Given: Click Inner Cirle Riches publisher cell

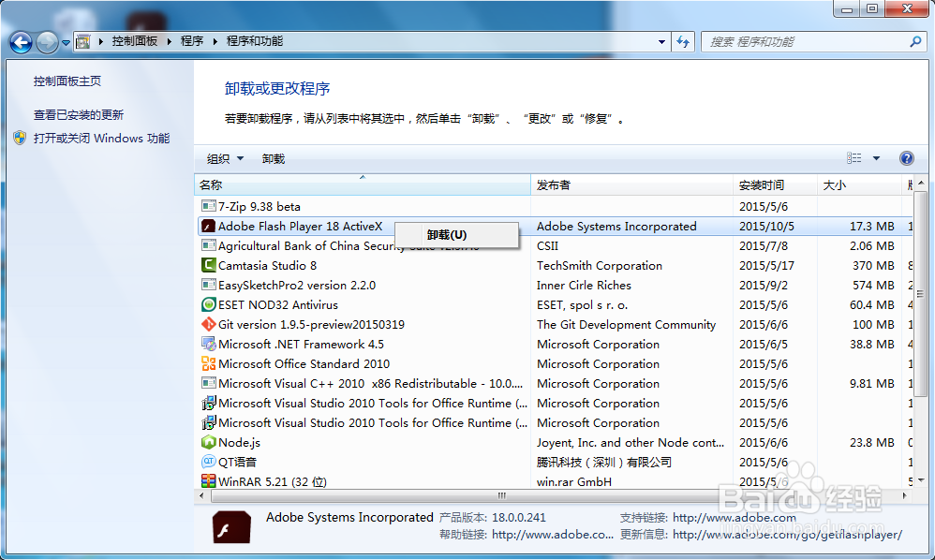Looking at the screenshot, I should pos(584,286).
